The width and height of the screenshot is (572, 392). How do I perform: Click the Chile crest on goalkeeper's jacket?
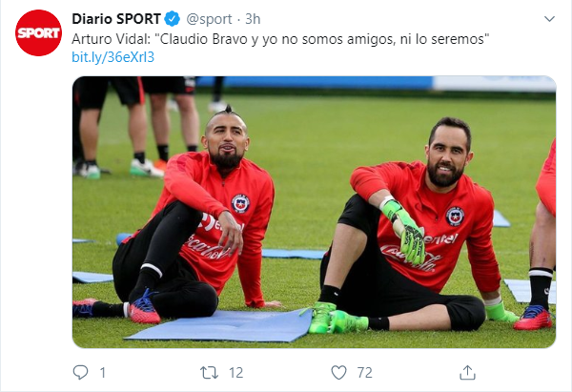pos(455,217)
